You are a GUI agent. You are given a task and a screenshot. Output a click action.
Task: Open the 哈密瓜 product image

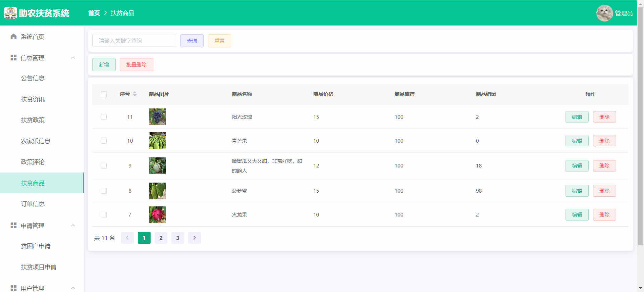click(x=157, y=166)
